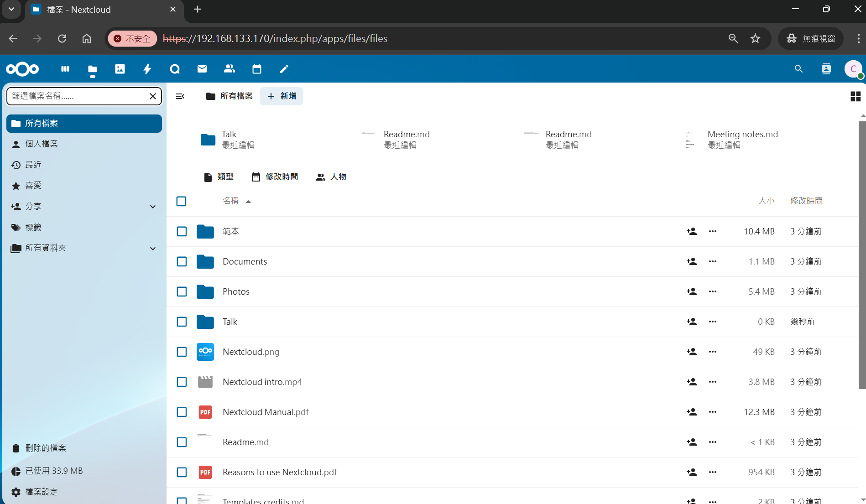
Task: Toggle the select-all checkbox in header
Action: (x=182, y=201)
